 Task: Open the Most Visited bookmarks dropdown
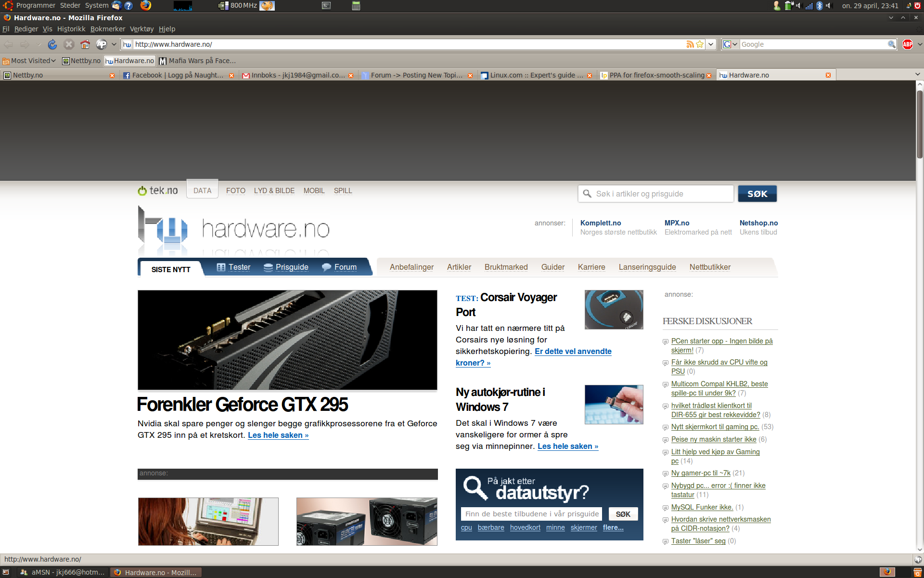tap(29, 61)
